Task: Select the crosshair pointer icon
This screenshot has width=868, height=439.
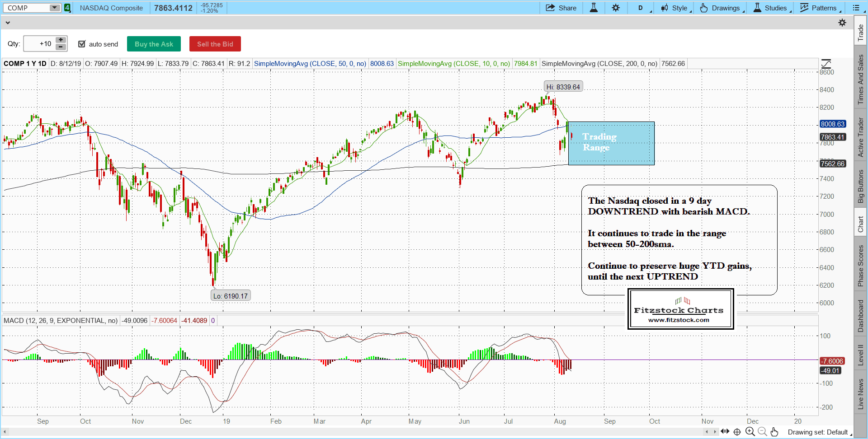Action: pyautogui.click(x=737, y=432)
